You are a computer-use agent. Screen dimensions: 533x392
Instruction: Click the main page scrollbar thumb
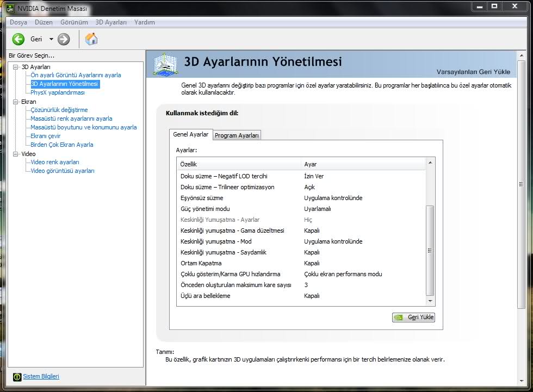coord(522,184)
